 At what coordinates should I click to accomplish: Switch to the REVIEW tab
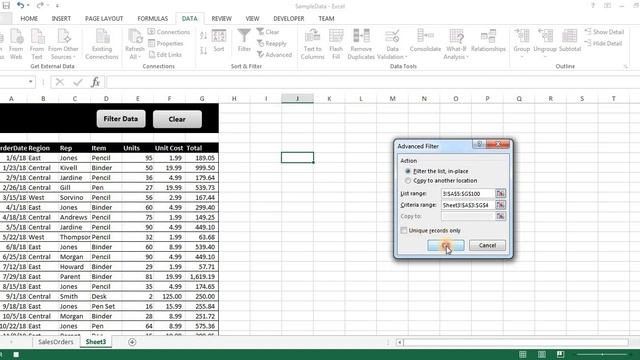click(x=222, y=19)
